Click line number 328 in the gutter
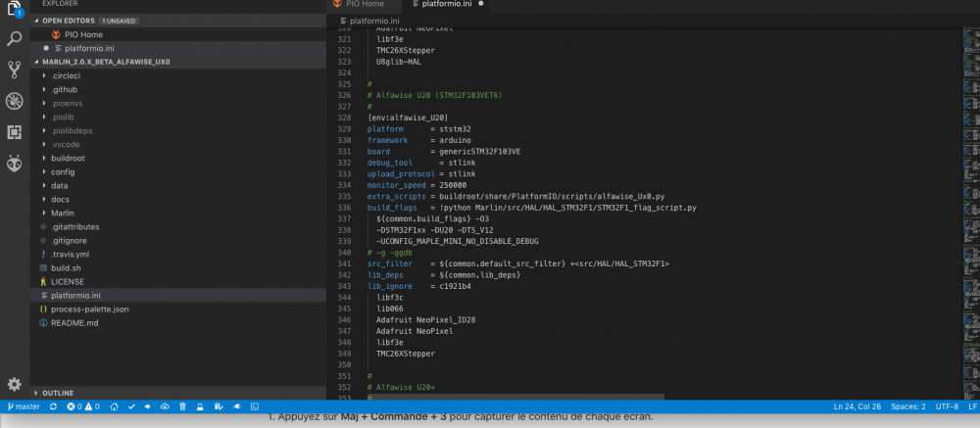Viewport: 980px width, 428px height. point(344,118)
